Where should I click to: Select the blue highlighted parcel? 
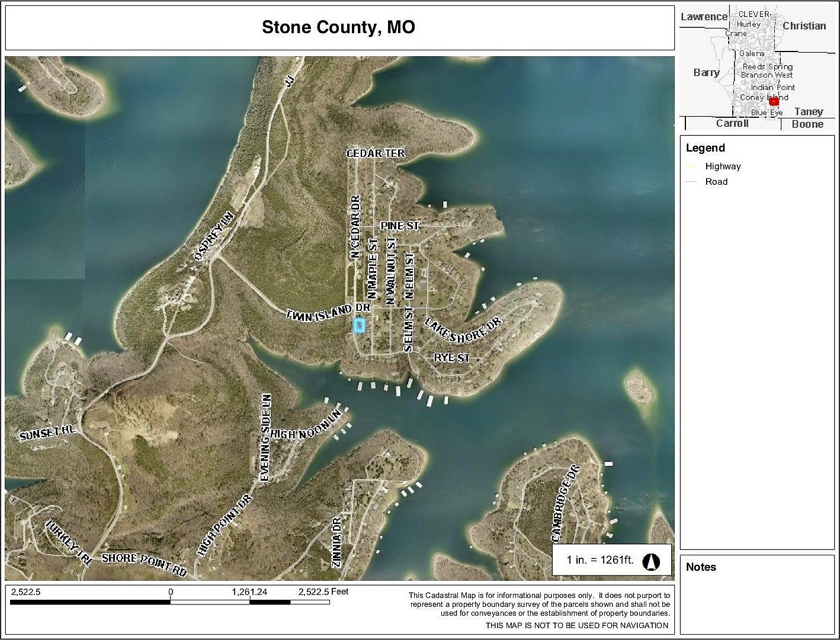coord(359,325)
